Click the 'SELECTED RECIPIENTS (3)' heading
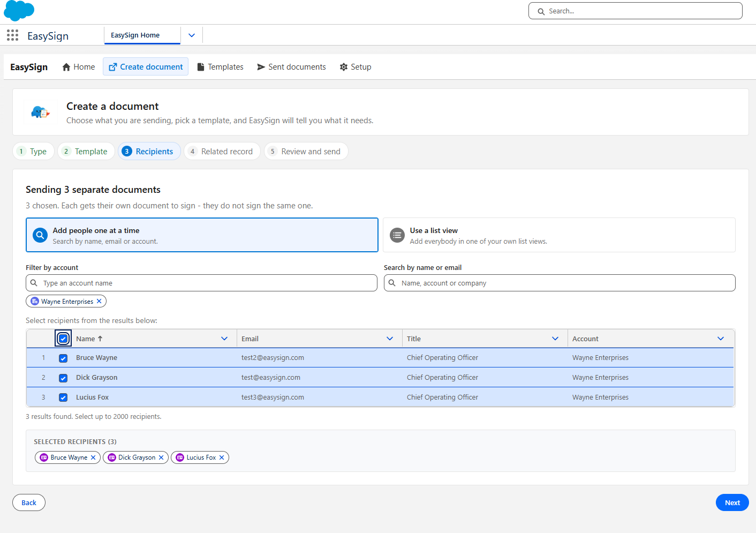Image resolution: width=756 pixels, height=533 pixels. 75,442
